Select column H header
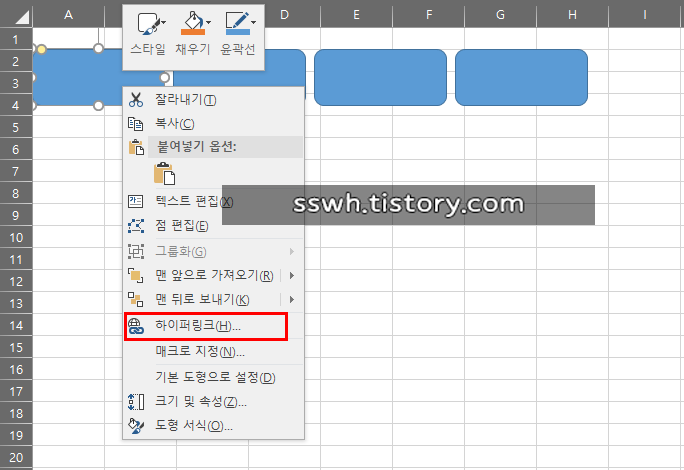The image size is (684, 470). (x=572, y=15)
